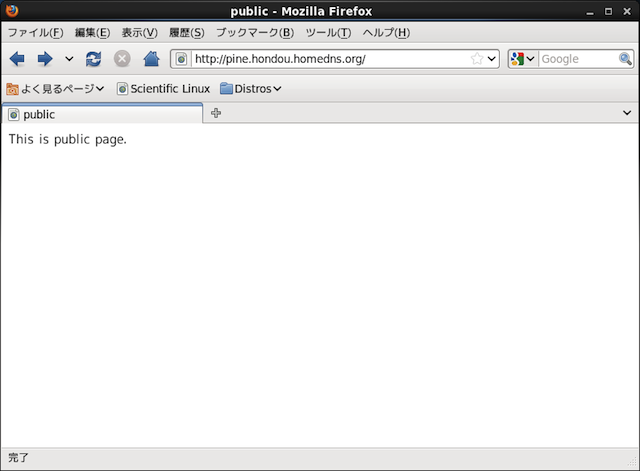This screenshot has height=471, width=640.
Task: Click the search magnifier icon
Action: click(625, 59)
